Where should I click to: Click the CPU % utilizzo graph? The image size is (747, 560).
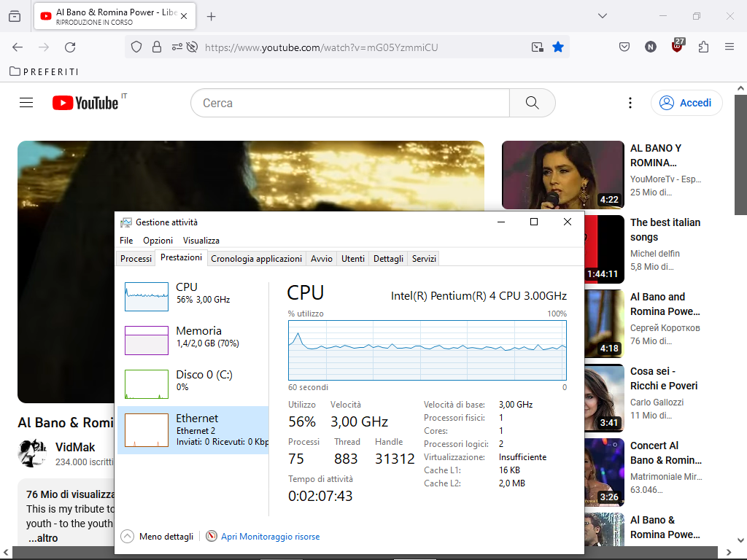427,350
